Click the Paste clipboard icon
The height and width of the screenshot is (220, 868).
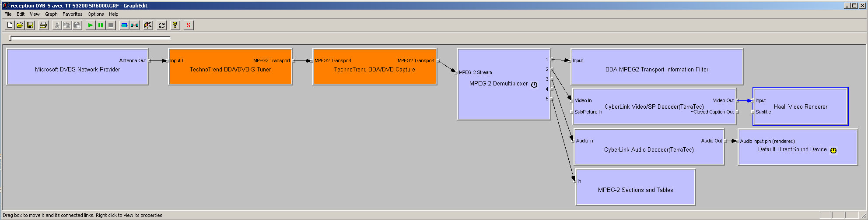pos(77,25)
